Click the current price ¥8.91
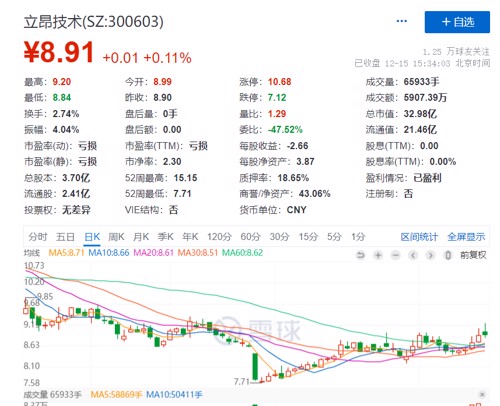Screen dimensions: 500x406 click(59, 52)
